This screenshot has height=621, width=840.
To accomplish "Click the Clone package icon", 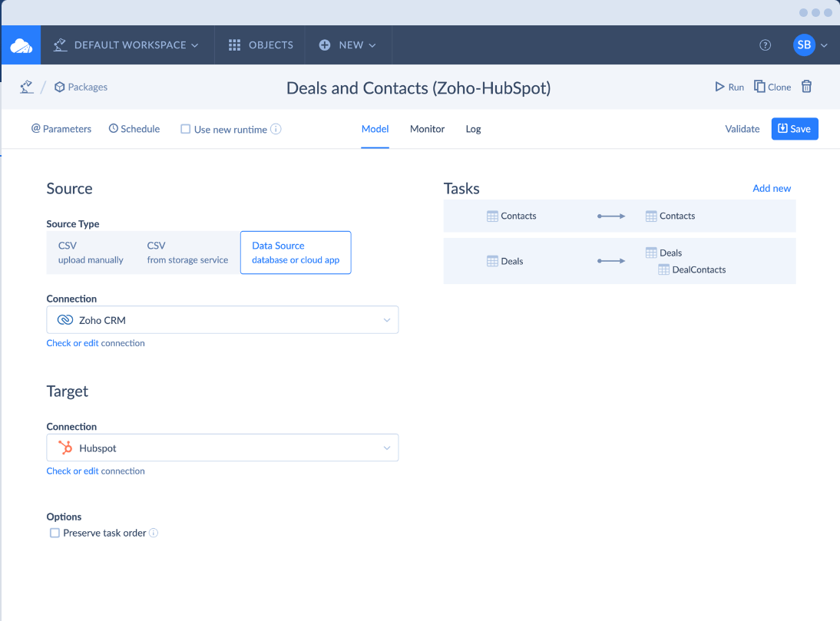I will [759, 87].
